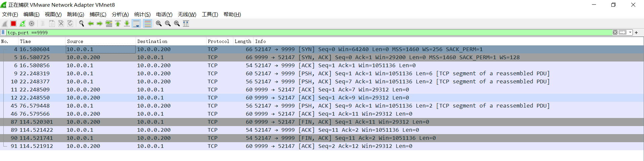644x161 pixels.
Task: Sort by the Length column header
Action: [x=243, y=41]
